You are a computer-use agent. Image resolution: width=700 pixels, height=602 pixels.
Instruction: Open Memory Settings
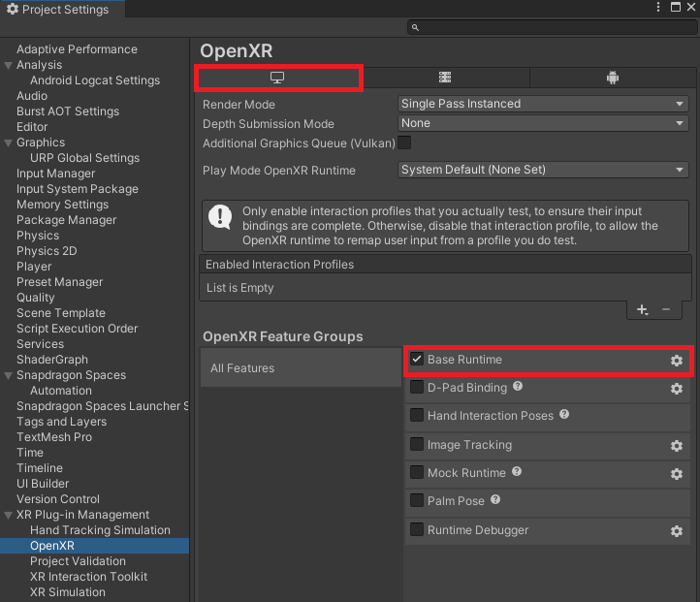pos(62,205)
